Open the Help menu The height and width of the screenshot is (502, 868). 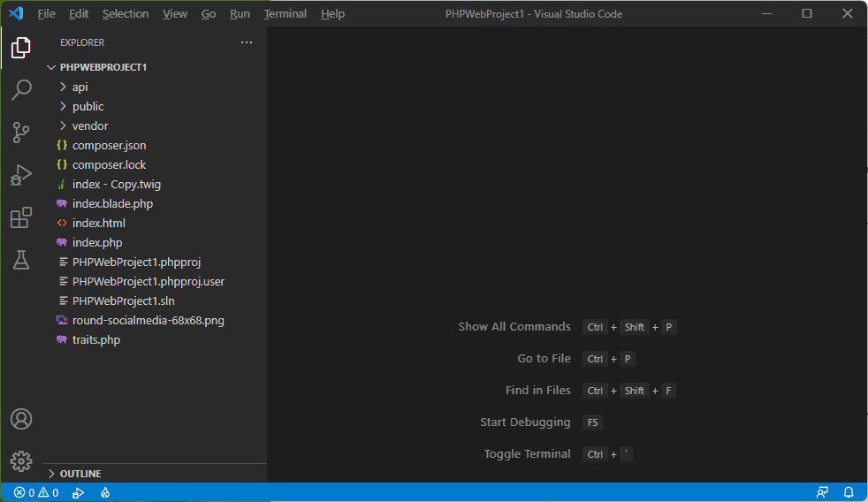pyautogui.click(x=332, y=14)
